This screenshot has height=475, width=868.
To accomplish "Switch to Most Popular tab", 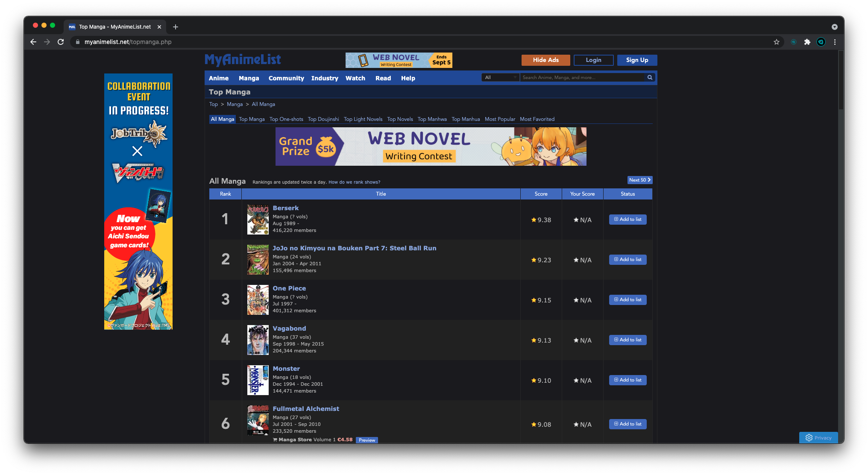I will [x=500, y=119].
